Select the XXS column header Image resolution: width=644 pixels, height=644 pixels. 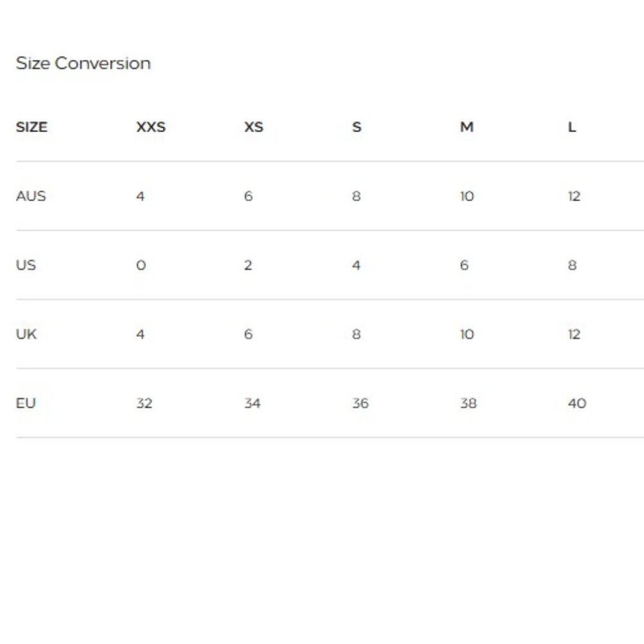pos(151,127)
